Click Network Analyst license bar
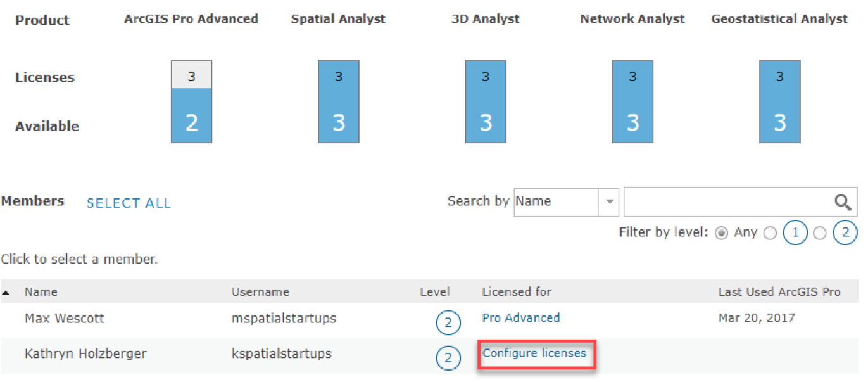This screenshot has height=382, width=868. (632, 102)
